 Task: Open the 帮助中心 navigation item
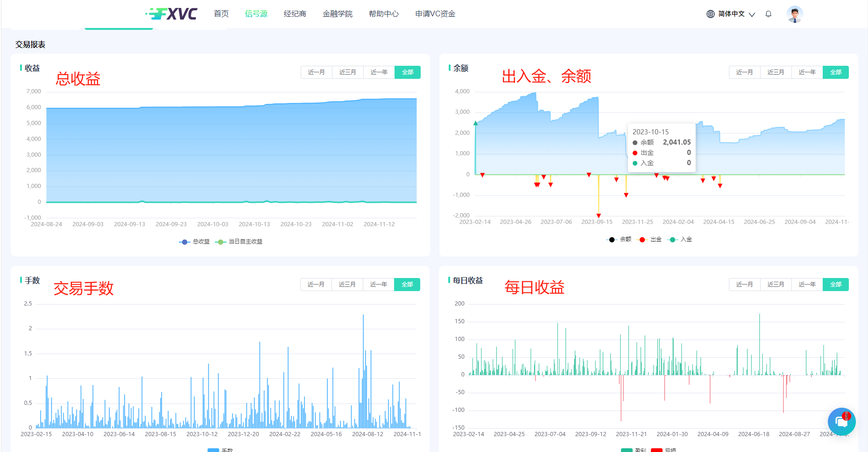(x=384, y=14)
